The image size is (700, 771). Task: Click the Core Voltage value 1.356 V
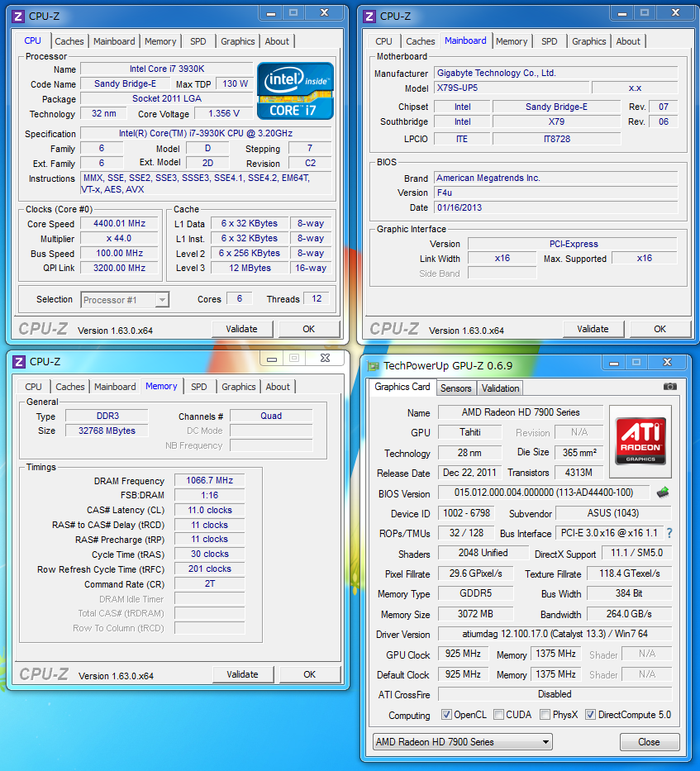click(224, 113)
